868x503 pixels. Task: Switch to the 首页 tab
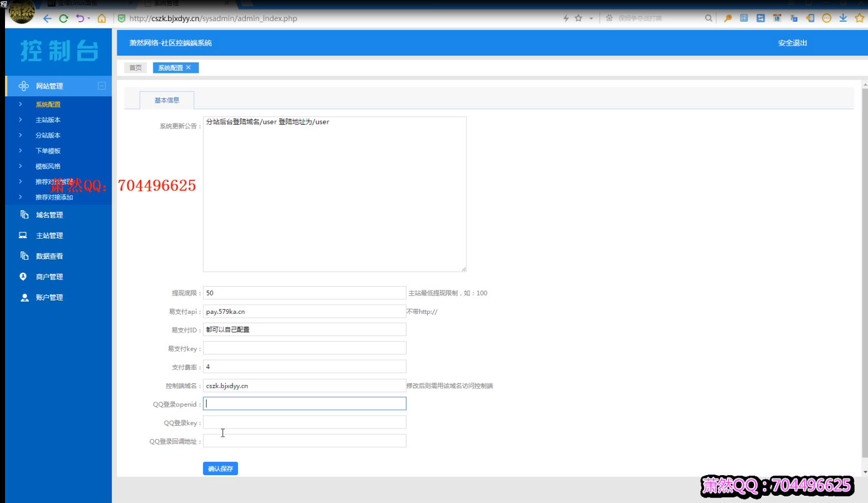135,68
